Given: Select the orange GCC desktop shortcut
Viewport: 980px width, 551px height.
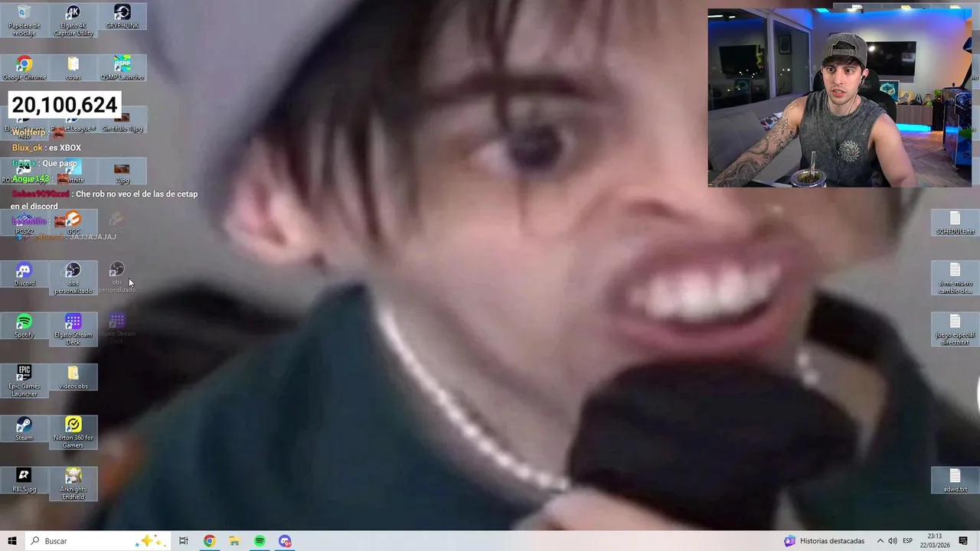Looking at the screenshot, I should click(x=73, y=224).
